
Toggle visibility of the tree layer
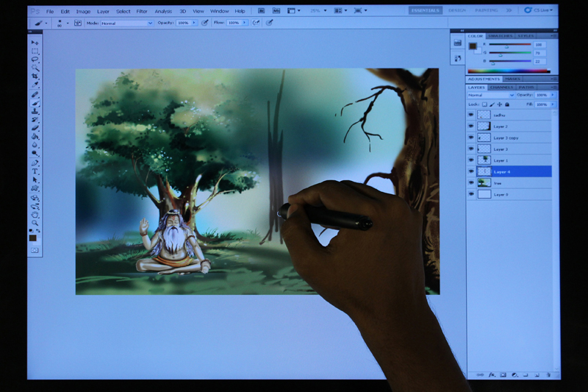(x=471, y=182)
